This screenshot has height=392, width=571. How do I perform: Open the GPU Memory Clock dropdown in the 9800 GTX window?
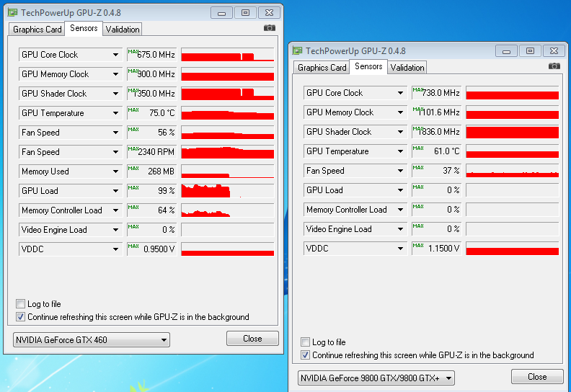355,112
